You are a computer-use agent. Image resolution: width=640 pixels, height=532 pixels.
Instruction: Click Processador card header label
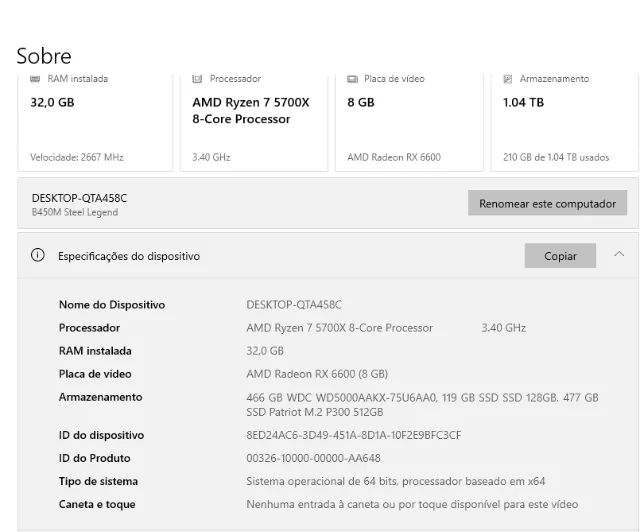pyautogui.click(x=235, y=79)
